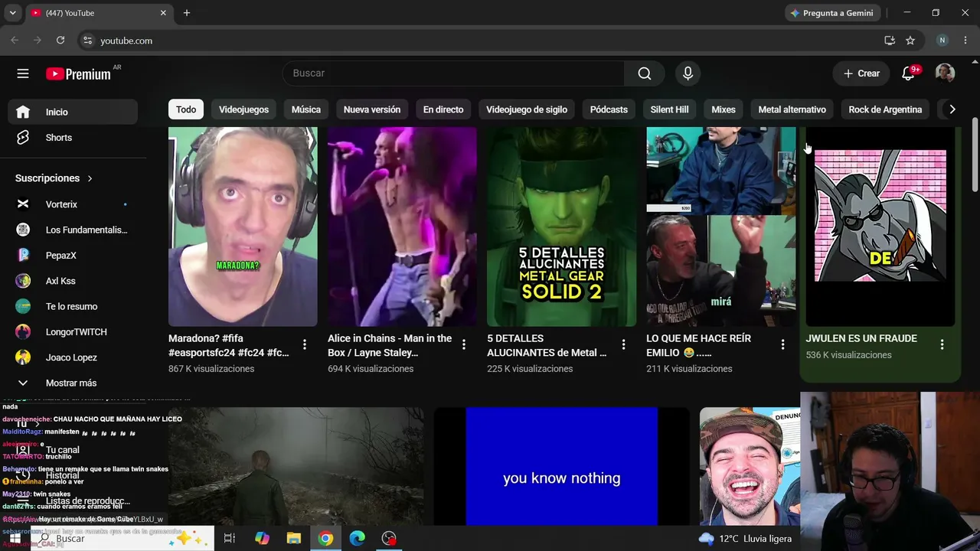Go back in Chrome
This screenshot has height=551, width=980.
[15, 41]
